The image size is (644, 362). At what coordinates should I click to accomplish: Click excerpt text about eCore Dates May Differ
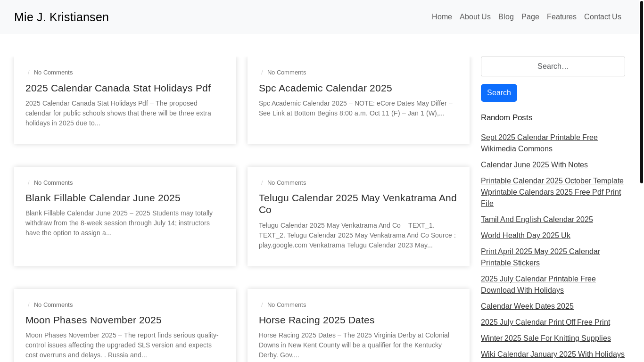tap(355, 108)
